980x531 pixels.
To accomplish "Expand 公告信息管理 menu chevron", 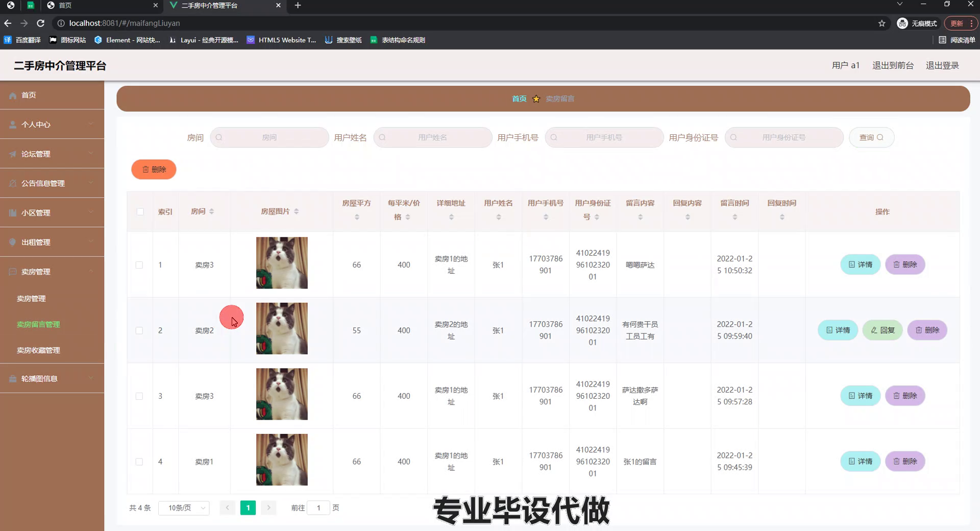I will (91, 183).
